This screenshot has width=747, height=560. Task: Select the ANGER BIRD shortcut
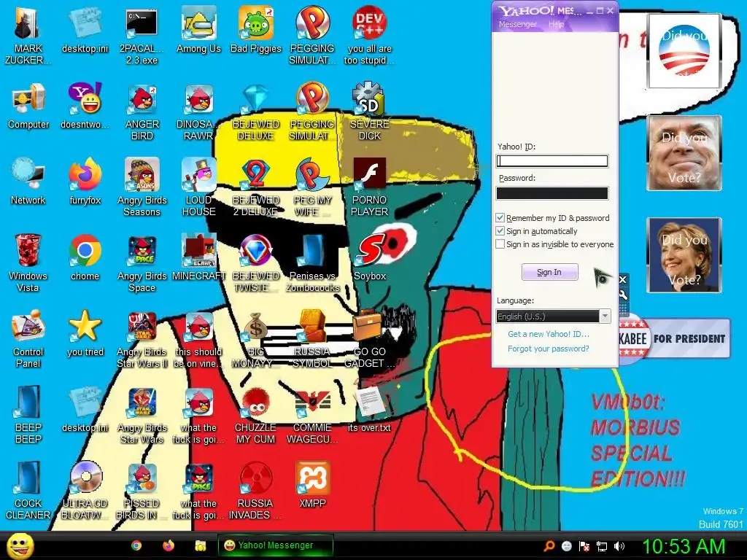(142, 112)
